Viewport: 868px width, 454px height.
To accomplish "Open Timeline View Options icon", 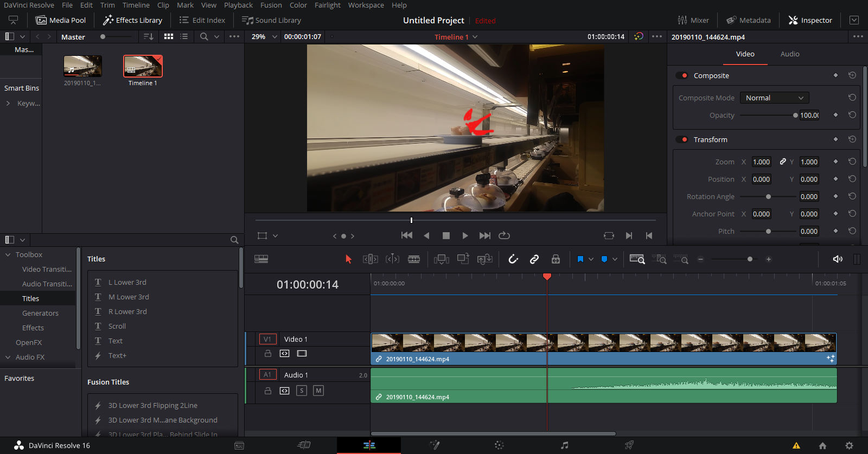I will point(261,259).
